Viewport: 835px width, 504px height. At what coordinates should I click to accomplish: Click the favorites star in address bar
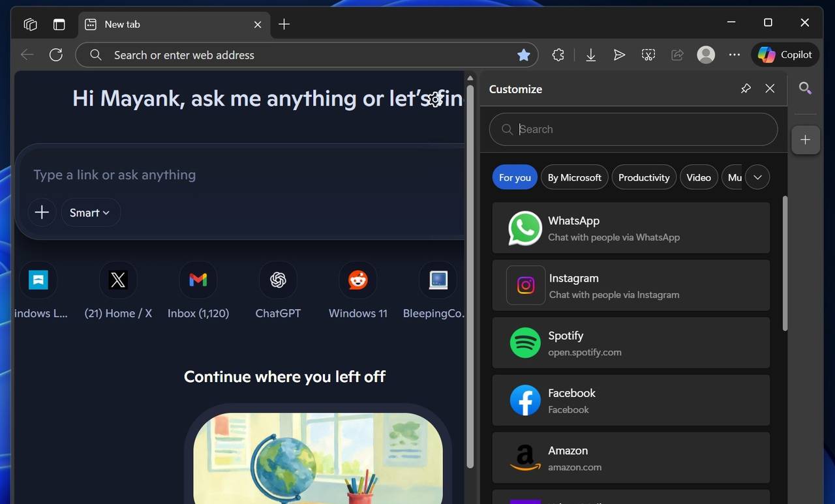pyautogui.click(x=523, y=55)
